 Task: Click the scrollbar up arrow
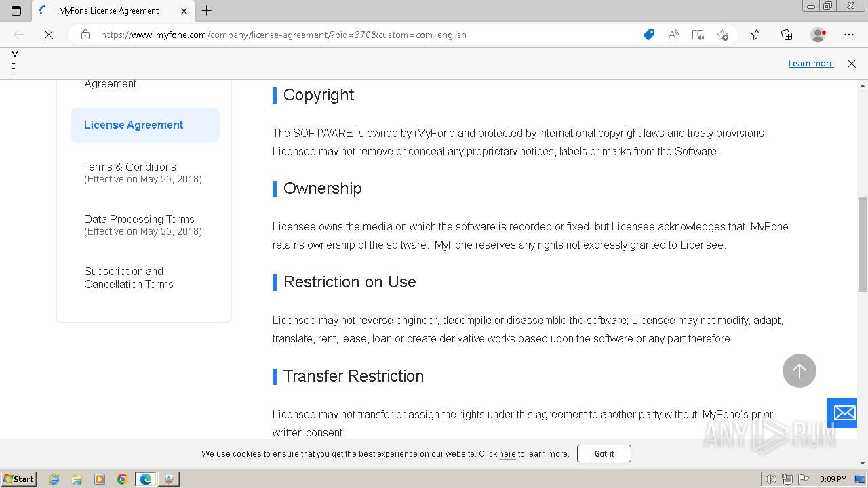pos(863,86)
